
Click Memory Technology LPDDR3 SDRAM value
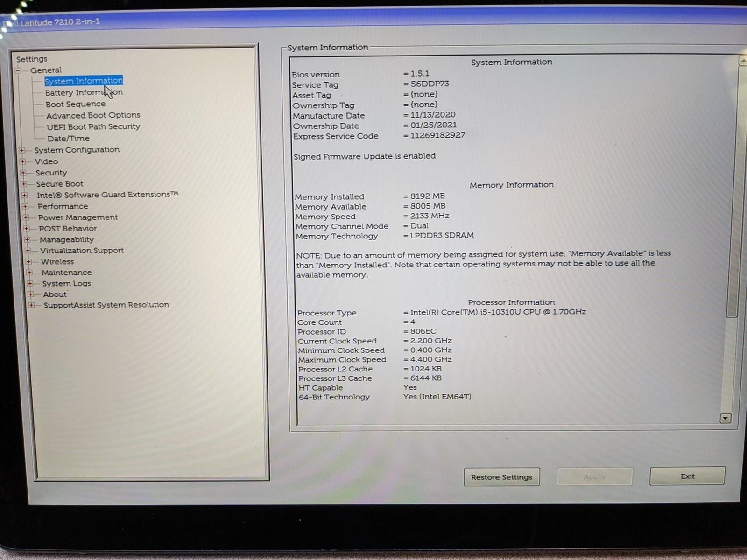pyautogui.click(x=442, y=235)
